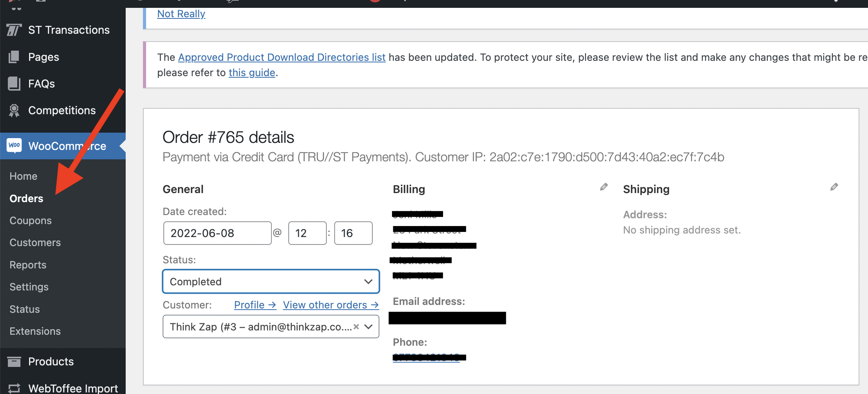Click the ST Transactions sidebar icon
The height and width of the screenshot is (394, 868).
pyautogui.click(x=14, y=30)
